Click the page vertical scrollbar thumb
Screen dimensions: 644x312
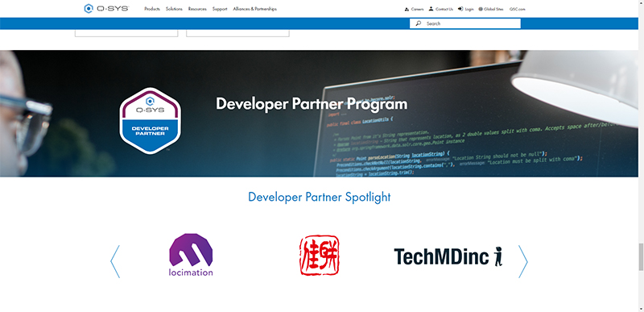coord(641,257)
